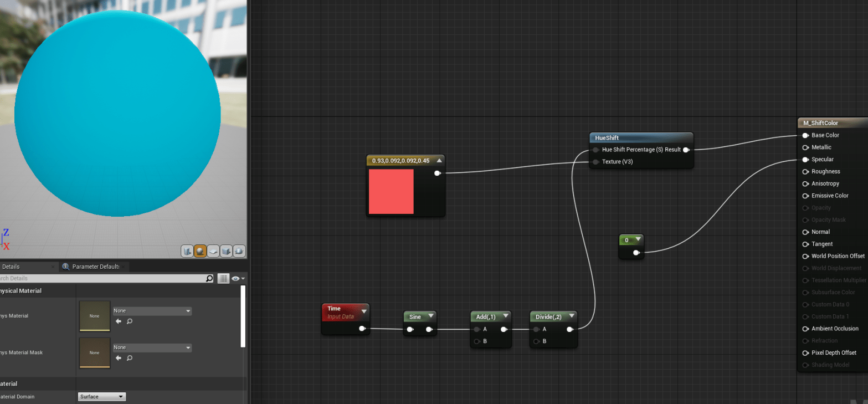Image resolution: width=868 pixels, height=404 pixels.
Task: Click the Details property matrix grid icon
Action: click(223, 278)
